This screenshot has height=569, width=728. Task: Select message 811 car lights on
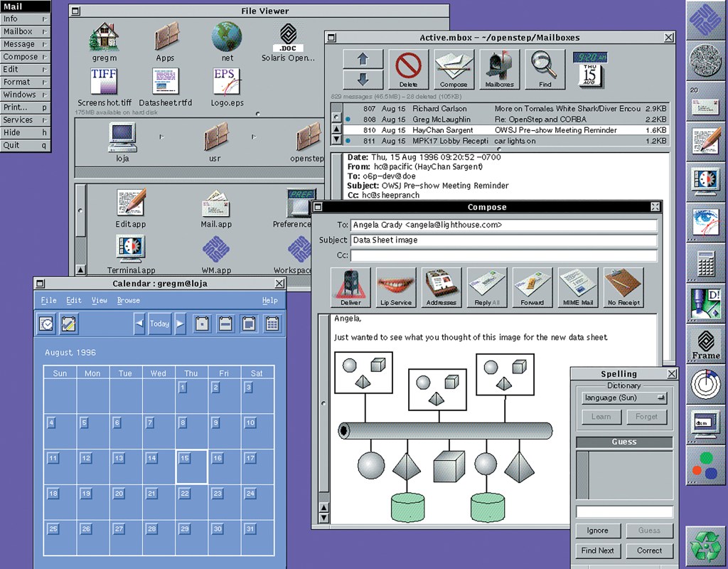click(x=505, y=141)
